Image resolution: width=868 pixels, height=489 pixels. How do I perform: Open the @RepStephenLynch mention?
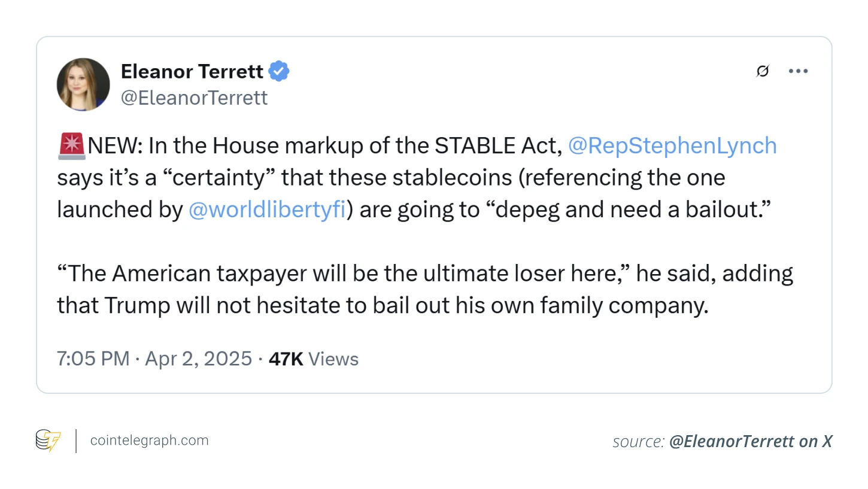pyautogui.click(x=672, y=146)
